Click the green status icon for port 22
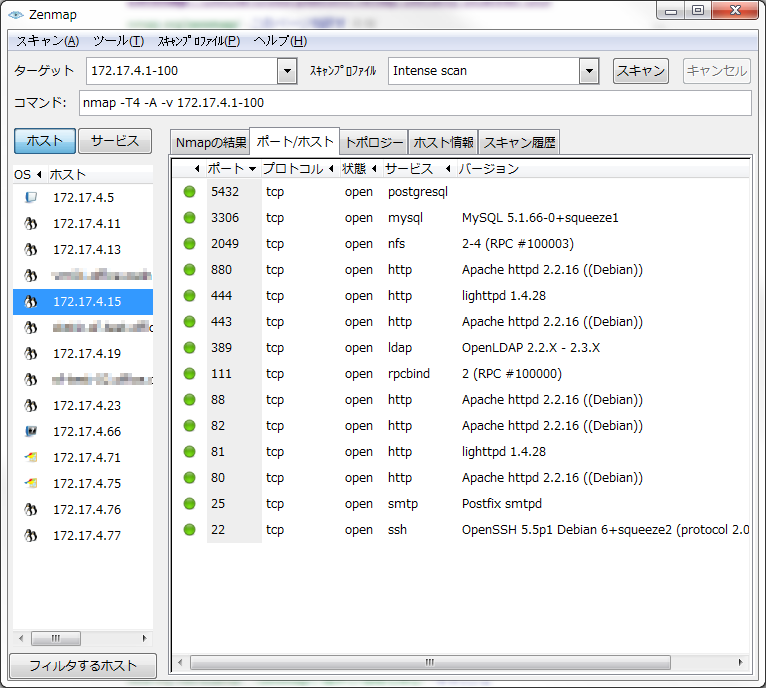 click(x=190, y=530)
